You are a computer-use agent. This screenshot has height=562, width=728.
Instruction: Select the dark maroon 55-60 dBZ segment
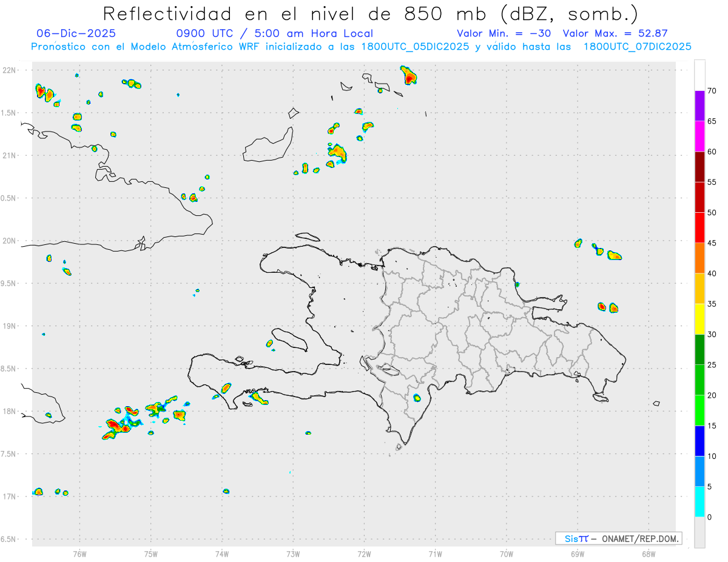click(x=699, y=167)
